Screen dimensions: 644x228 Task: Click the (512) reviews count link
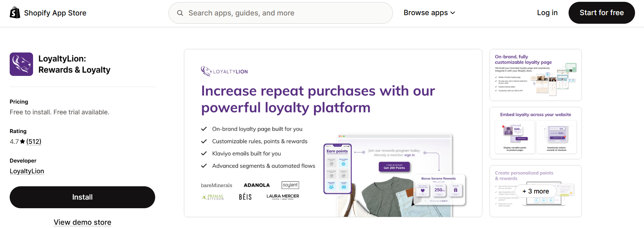pyautogui.click(x=34, y=141)
